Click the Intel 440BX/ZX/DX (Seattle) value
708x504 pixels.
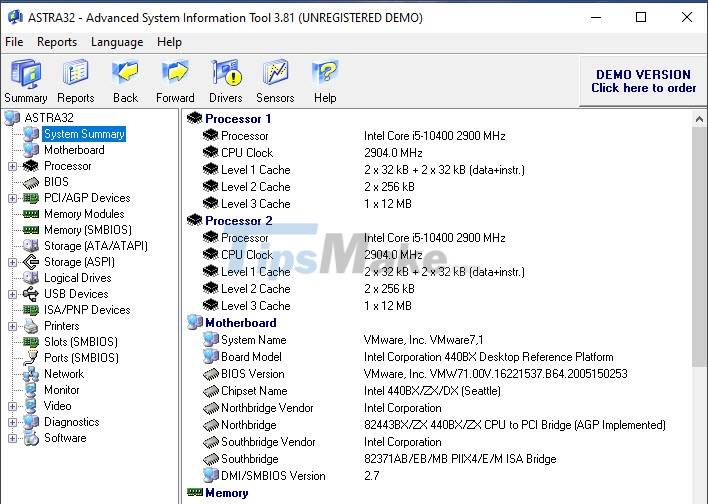tap(432, 391)
